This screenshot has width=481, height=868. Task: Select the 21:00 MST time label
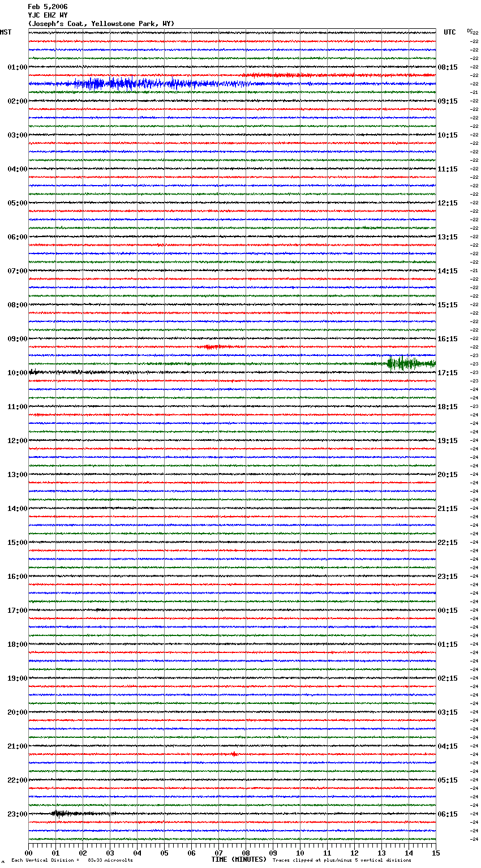coord(18,746)
